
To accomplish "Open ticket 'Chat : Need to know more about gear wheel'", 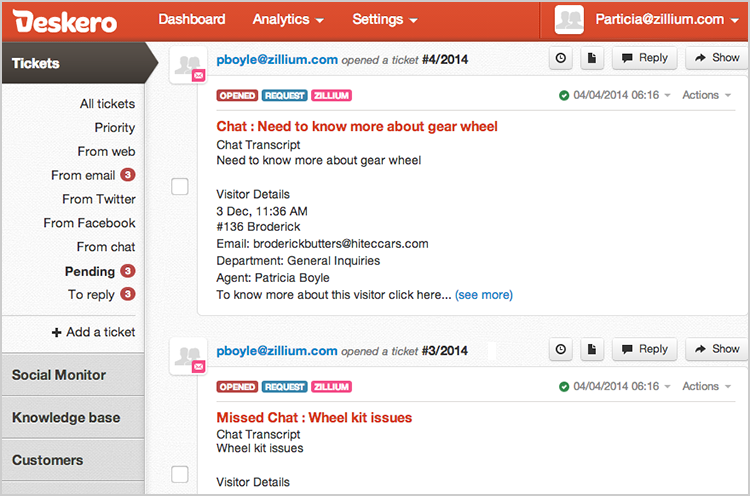I will click(x=357, y=126).
